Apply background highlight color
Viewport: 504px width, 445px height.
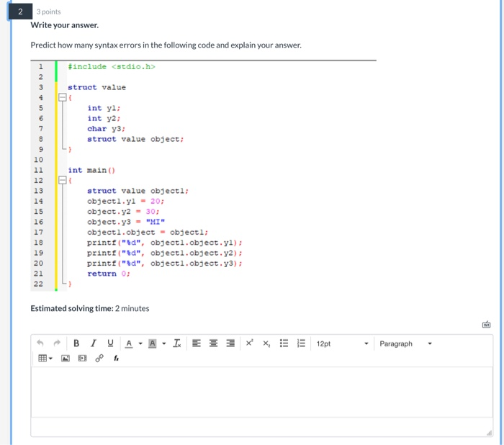click(x=153, y=343)
